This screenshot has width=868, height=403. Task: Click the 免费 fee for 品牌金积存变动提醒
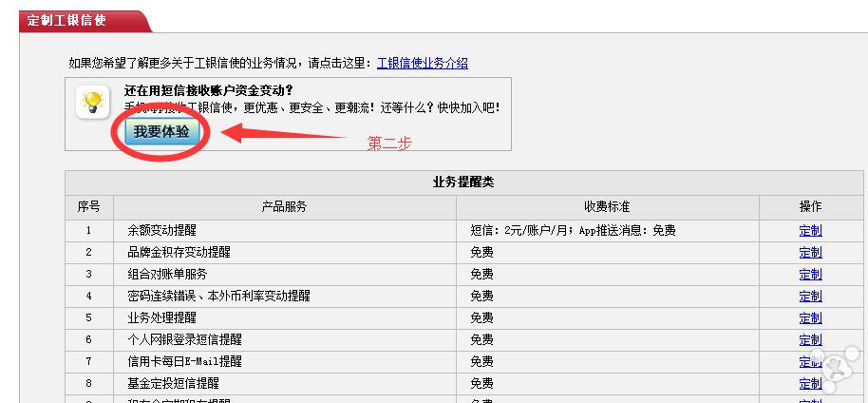tap(481, 253)
